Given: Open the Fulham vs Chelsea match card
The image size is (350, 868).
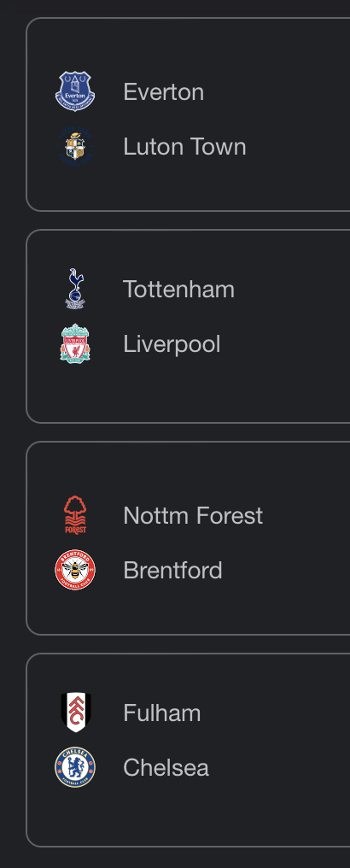Looking at the screenshot, I should [188, 751].
